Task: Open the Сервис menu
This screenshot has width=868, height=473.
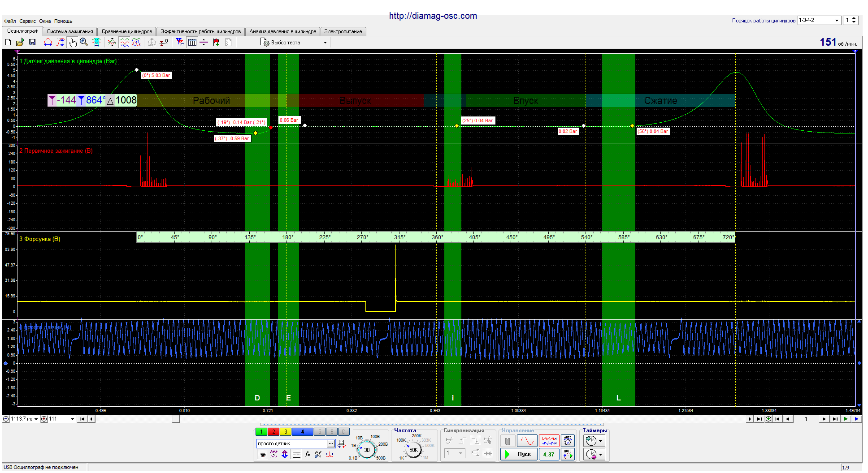Action: coord(27,21)
